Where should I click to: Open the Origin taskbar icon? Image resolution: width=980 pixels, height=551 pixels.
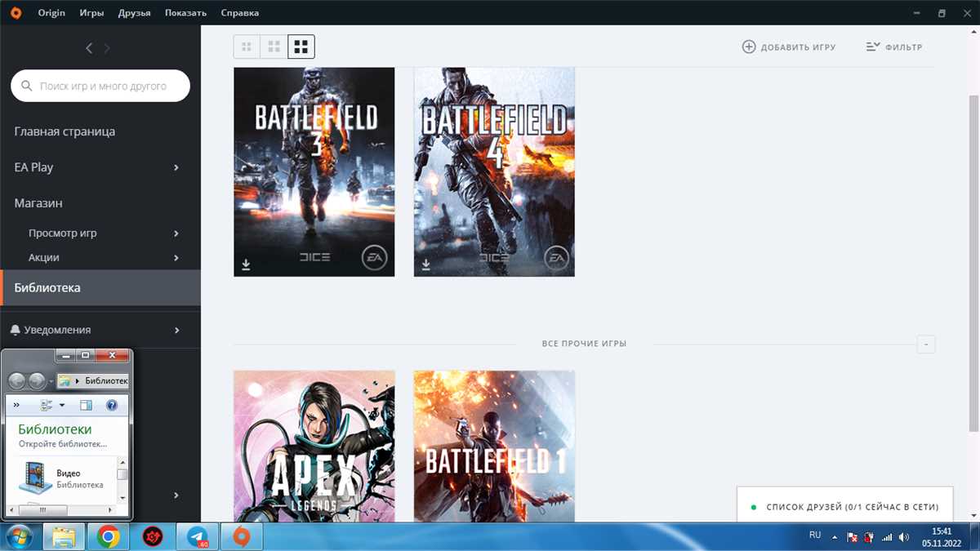click(242, 536)
